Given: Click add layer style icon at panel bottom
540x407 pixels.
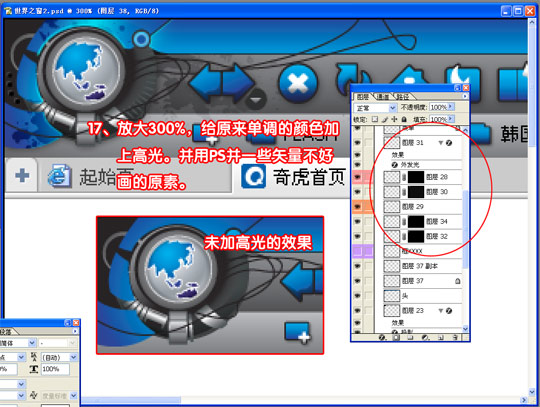Looking at the screenshot, I should click(x=382, y=337).
